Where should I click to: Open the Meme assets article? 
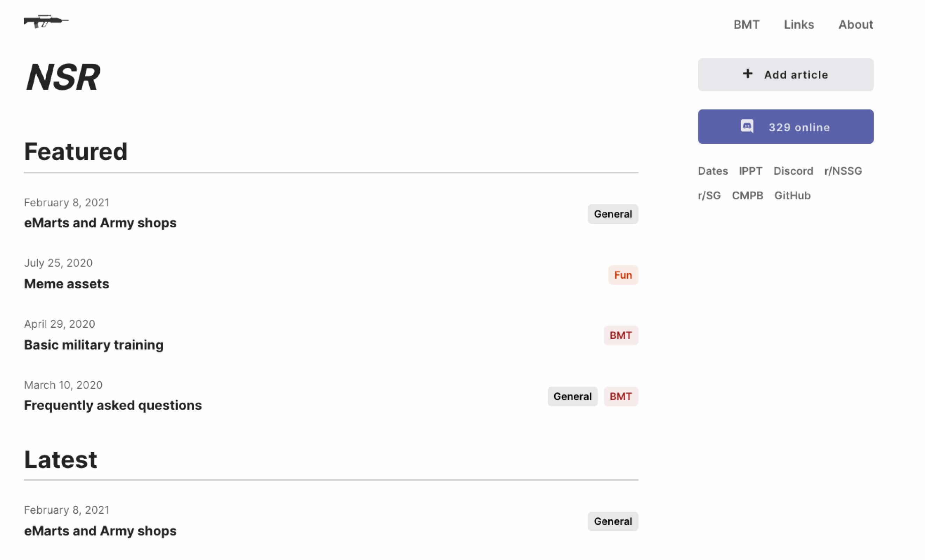coord(67,284)
